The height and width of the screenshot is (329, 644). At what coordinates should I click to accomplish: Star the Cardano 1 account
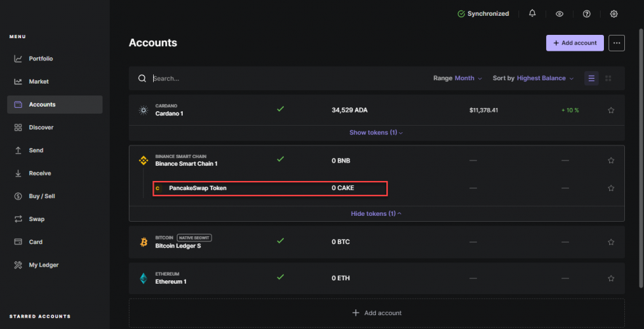(611, 110)
